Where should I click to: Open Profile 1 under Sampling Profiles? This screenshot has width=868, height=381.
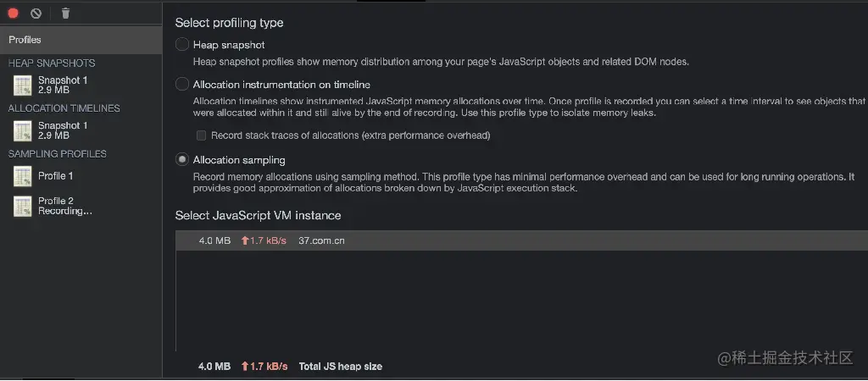pos(56,176)
